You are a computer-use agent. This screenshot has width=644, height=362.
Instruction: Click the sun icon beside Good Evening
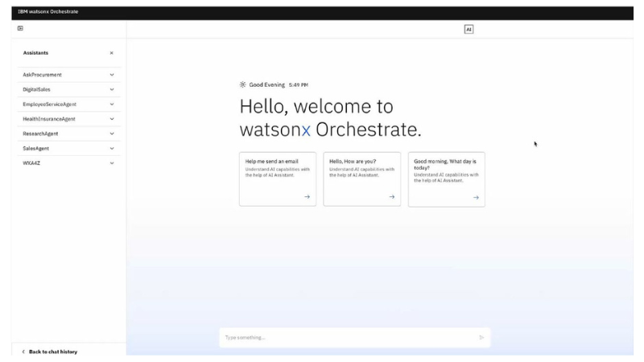(243, 84)
